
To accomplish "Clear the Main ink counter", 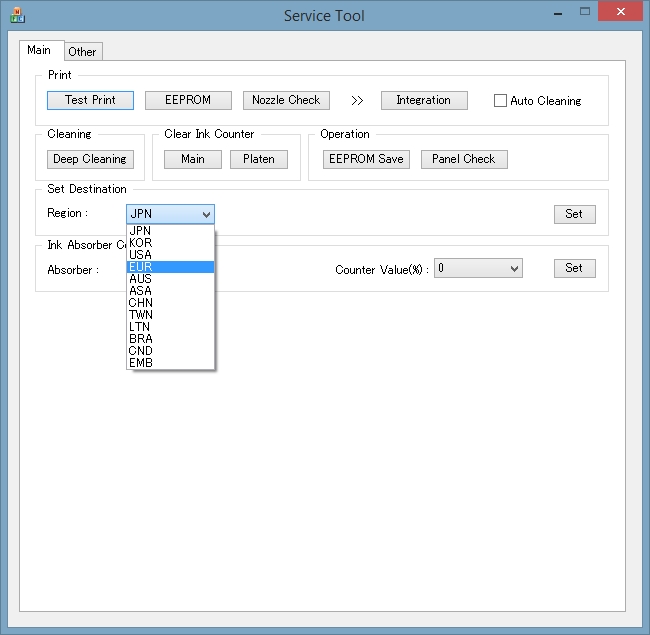I will [193, 159].
